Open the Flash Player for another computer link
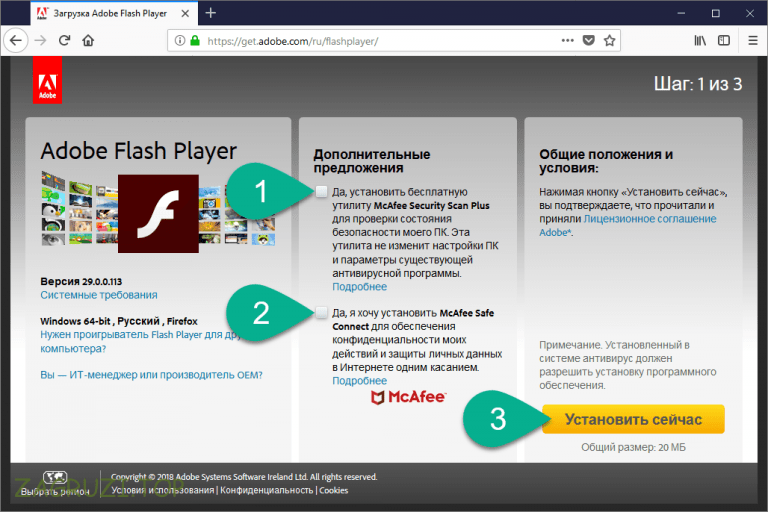 pos(141,341)
